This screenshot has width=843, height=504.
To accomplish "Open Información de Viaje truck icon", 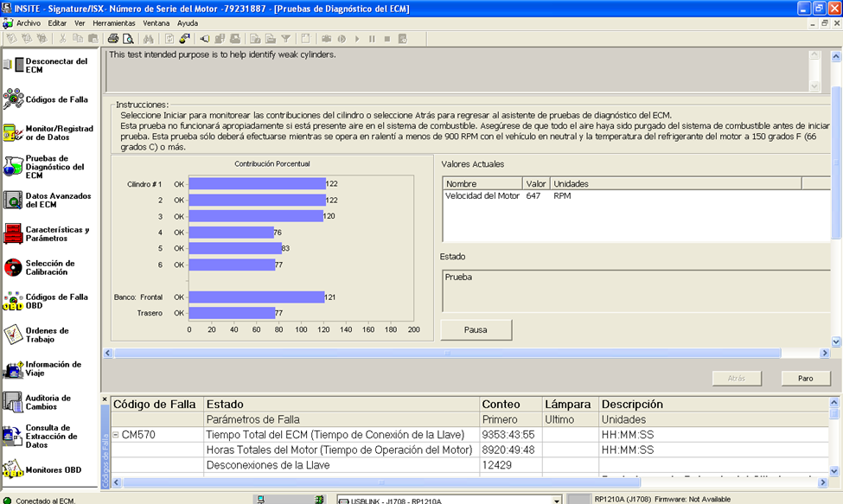I will 14,369.
